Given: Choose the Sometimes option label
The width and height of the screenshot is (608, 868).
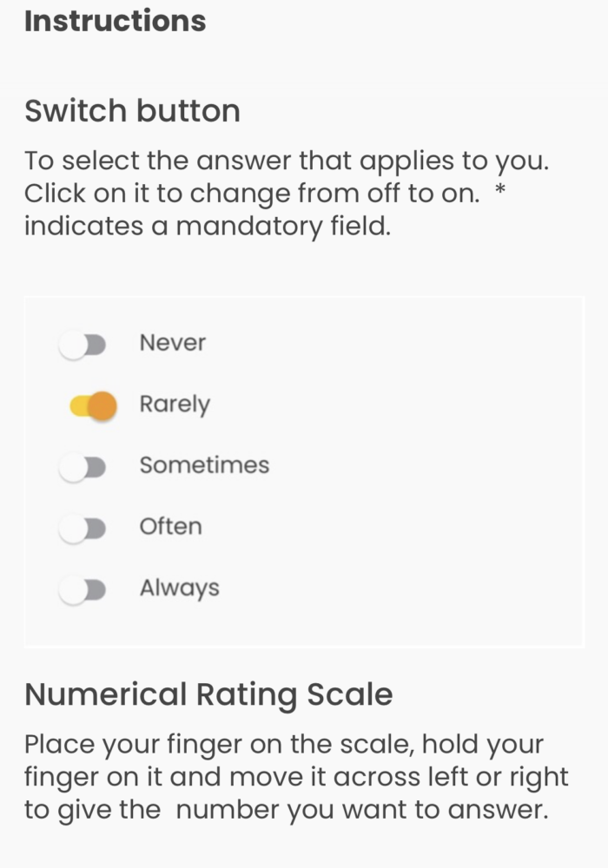Looking at the screenshot, I should click(x=204, y=465).
